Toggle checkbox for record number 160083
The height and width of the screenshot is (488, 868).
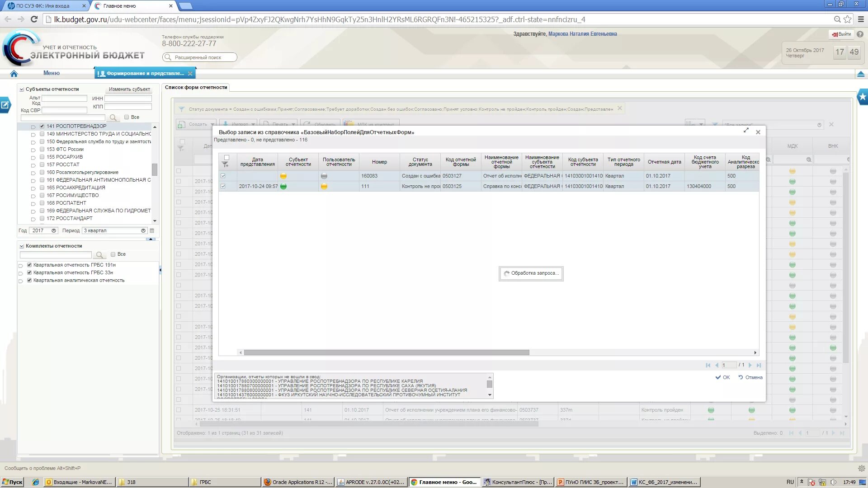(x=223, y=176)
